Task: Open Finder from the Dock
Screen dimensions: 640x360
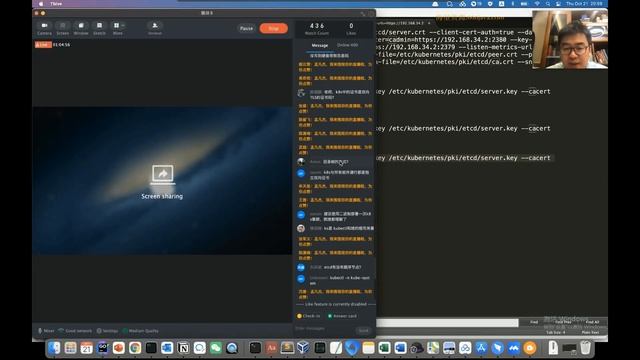Action: click(x=54, y=348)
